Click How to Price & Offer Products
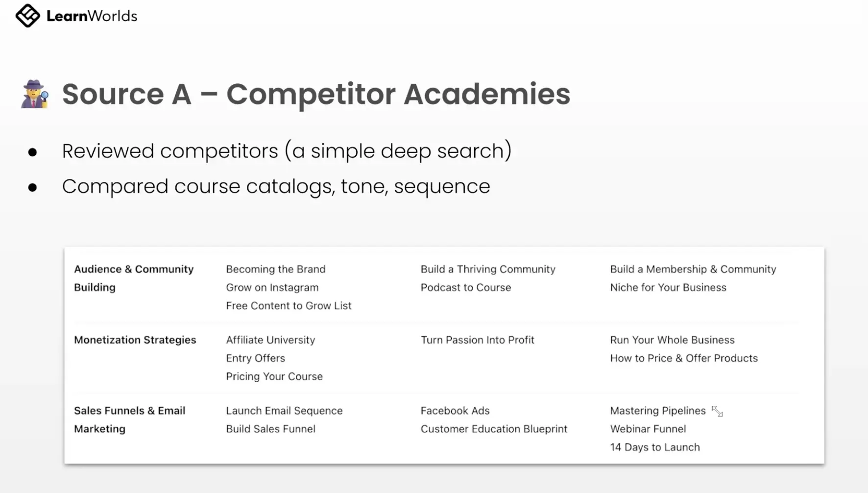The height and width of the screenshot is (493, 868). [683, 358]
